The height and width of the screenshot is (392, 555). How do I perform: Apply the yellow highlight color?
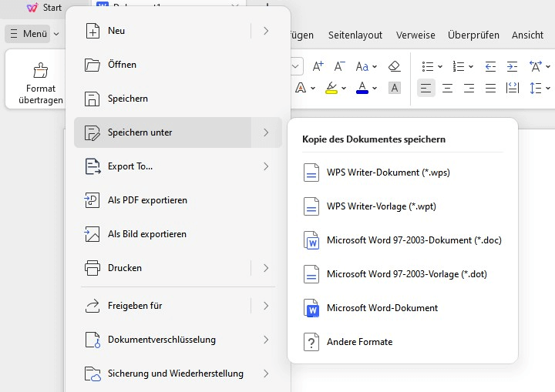point(331,87)
